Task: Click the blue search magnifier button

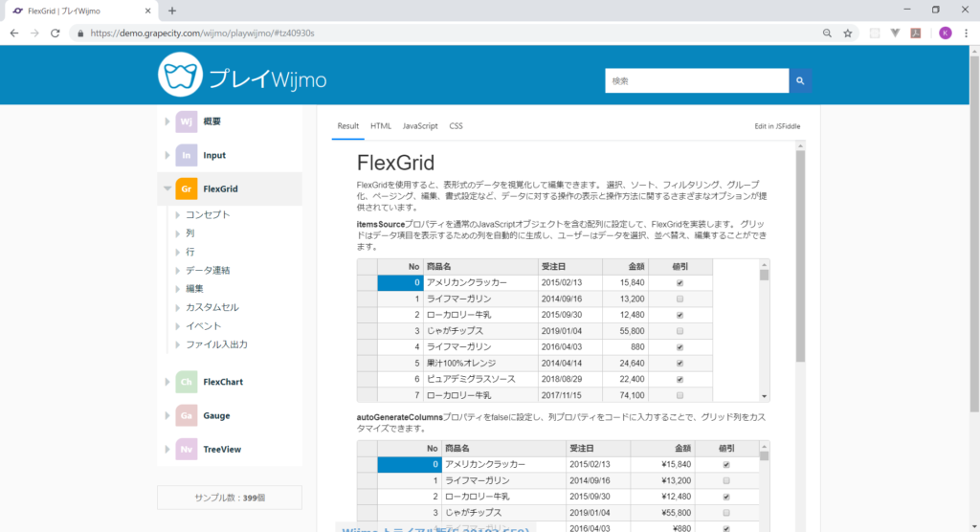Action: [x=800, y=80]
